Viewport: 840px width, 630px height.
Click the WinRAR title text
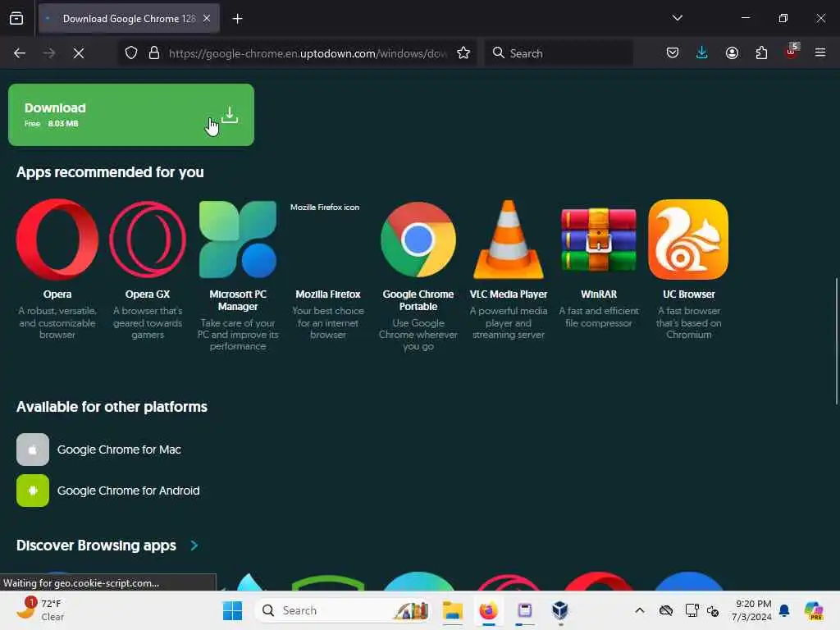tap(599, 294)
